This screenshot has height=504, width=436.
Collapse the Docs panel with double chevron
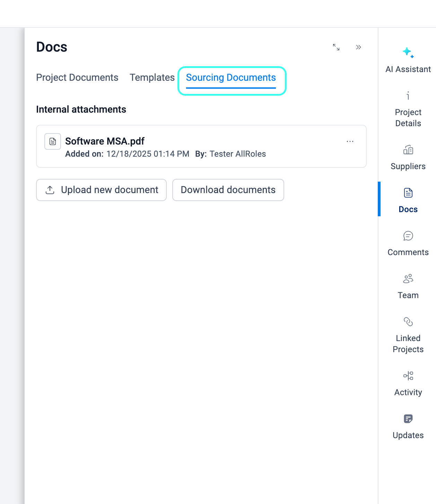pos(358,47)
